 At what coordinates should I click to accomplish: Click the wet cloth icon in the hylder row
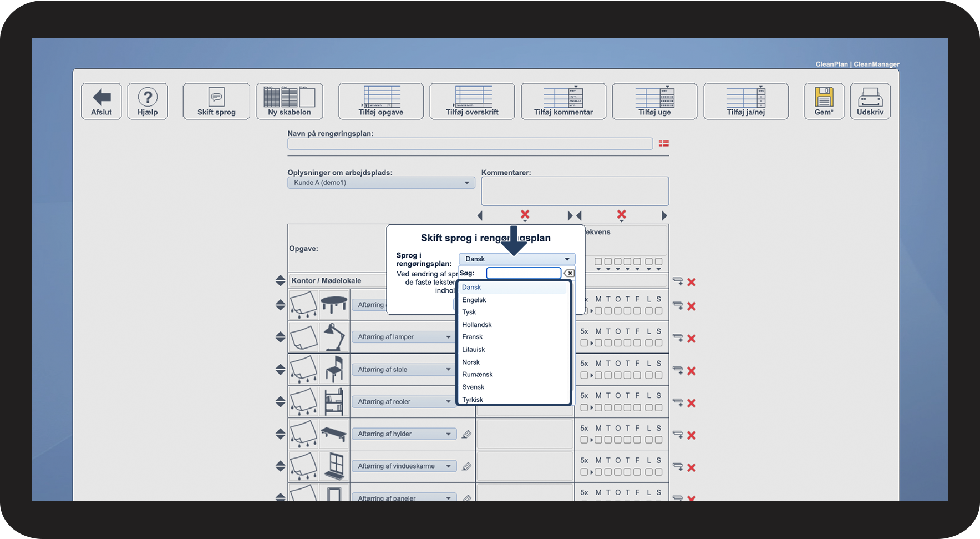(303, 434)
